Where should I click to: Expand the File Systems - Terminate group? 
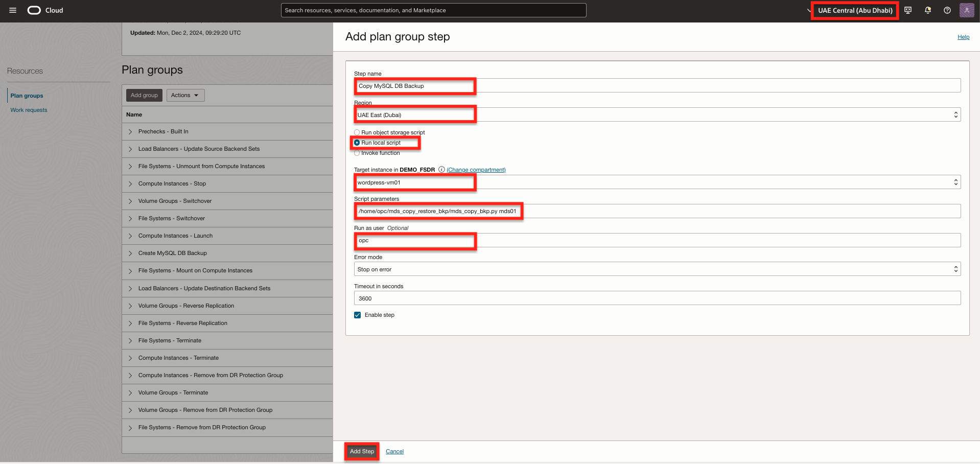(130, 341)
